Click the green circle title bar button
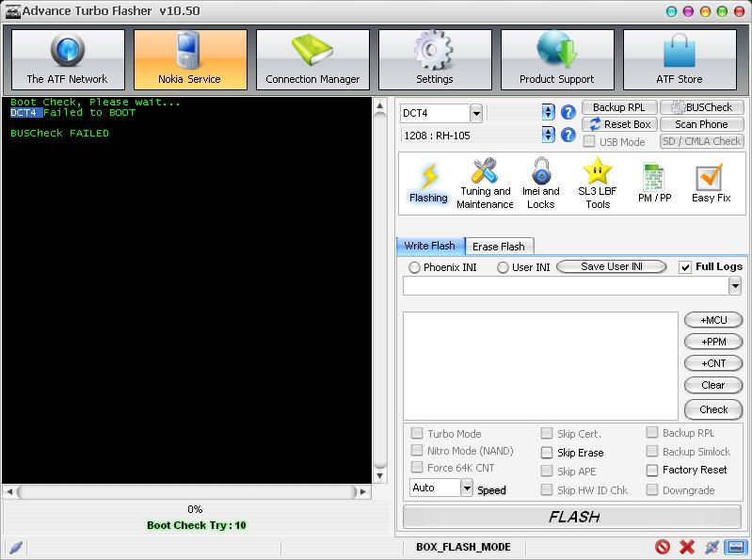This screenshot has height=560, width=752. click(x=722, y=11)
